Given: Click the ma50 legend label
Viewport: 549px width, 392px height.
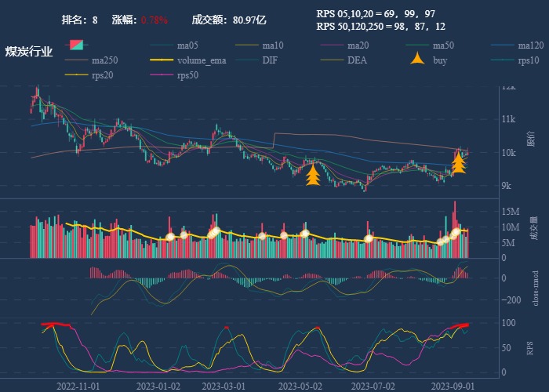Looking at the screenshot, I should point(443,45).
